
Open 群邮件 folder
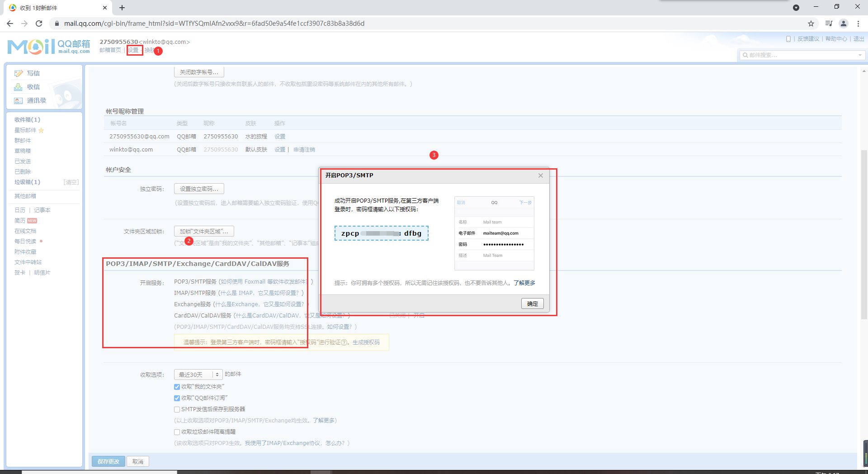tap(23, 141)
